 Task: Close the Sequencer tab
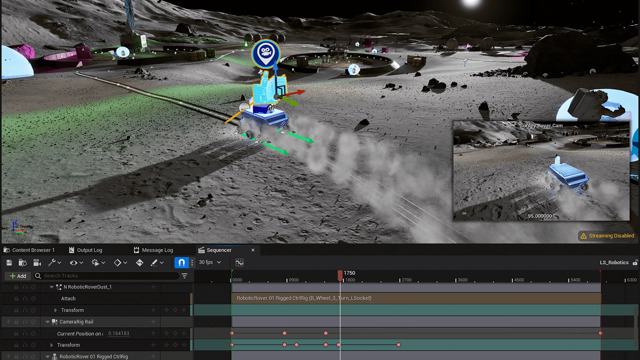tap(253, 250)
